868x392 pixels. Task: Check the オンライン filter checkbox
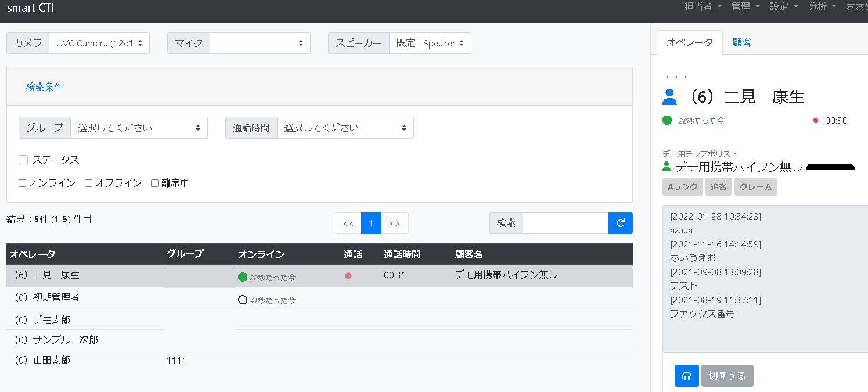(22, 183)
